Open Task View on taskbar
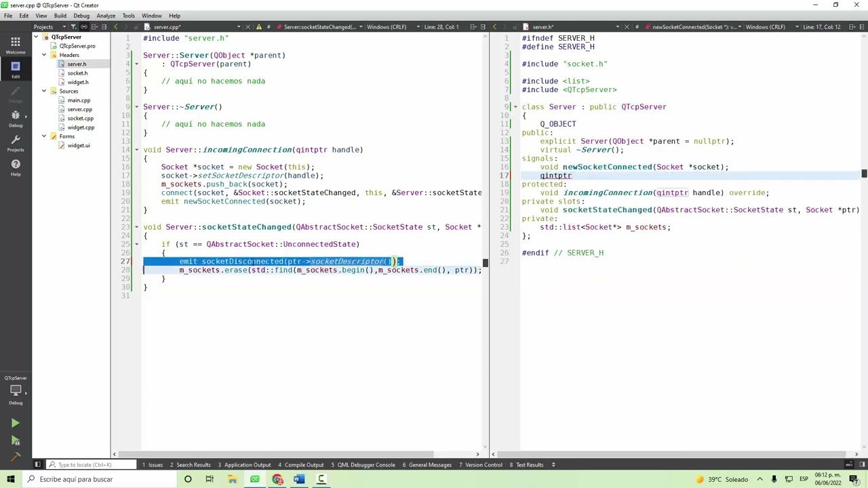Screen dimensions: 868x488 210,479
